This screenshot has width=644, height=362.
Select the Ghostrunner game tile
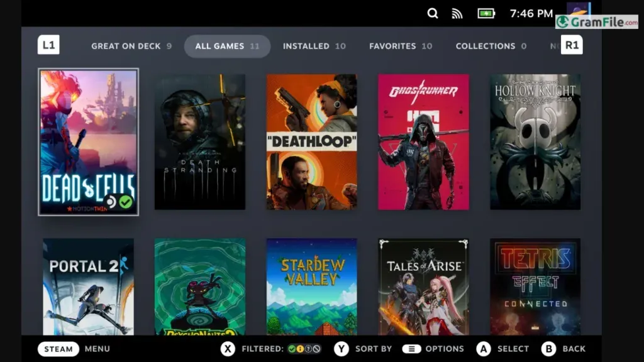[423, 142]
